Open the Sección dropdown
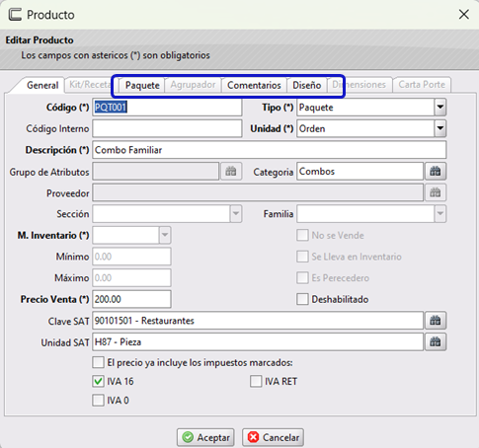The height and width of the screenshot is (448, 479). tap(236, 214)
